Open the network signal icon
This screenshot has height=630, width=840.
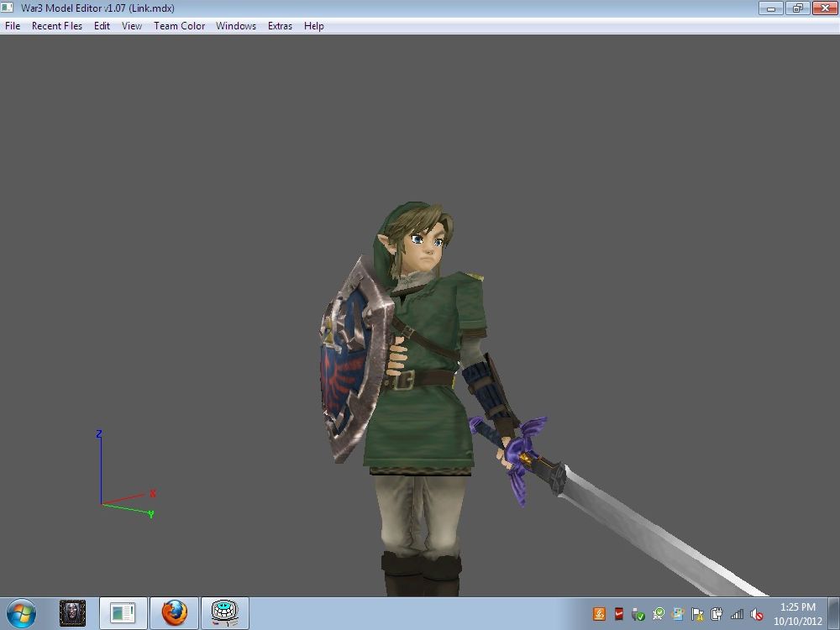737,614
